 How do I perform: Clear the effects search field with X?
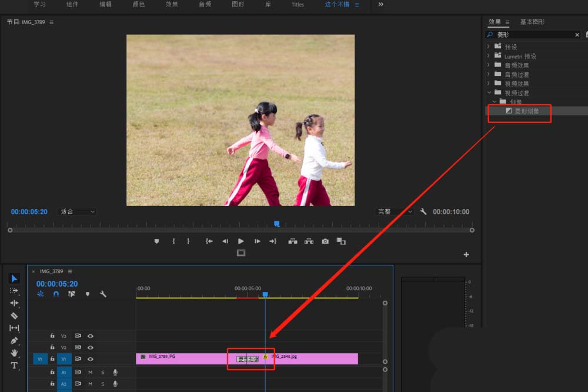tap(577, 35)
